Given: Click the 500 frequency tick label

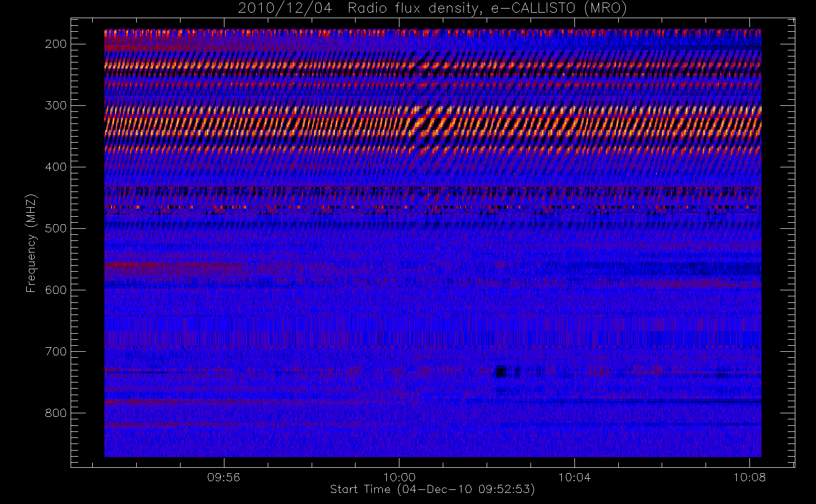Looking at the screenshot, I should coord(55,228).
